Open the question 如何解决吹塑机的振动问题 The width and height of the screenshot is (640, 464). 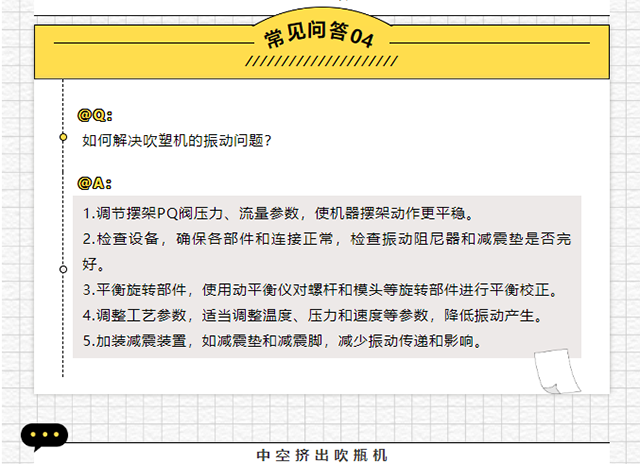click(177, 140)
